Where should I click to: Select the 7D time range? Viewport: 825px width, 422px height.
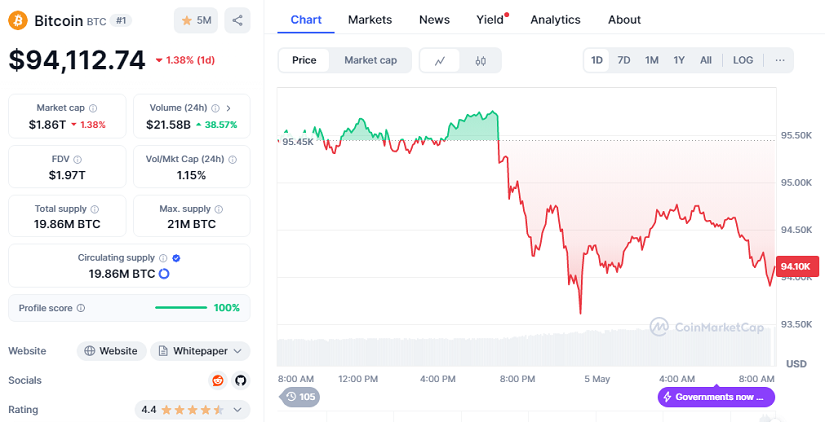tap(624, 60)
